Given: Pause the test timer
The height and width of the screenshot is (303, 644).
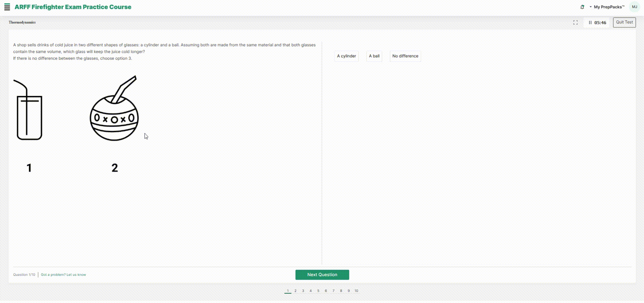Looking at the screenshot, I should click(x=590, y=23).
